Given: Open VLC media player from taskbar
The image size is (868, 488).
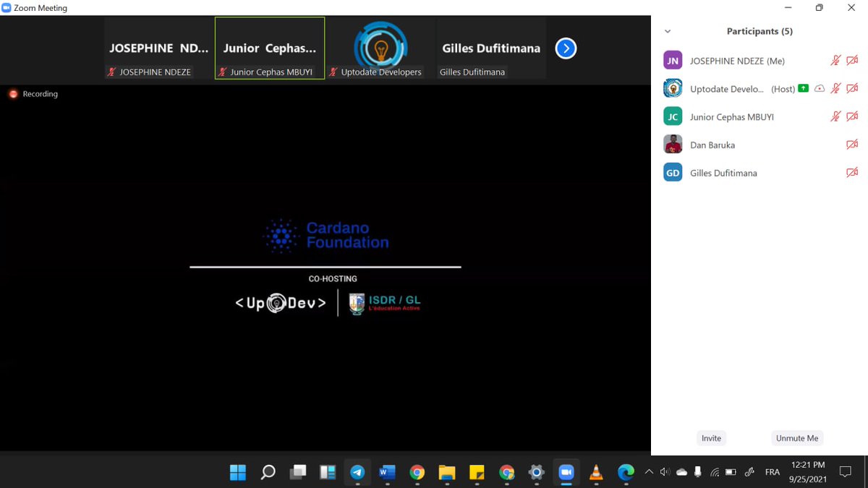Looking at the screenshot, I should 596,473.
